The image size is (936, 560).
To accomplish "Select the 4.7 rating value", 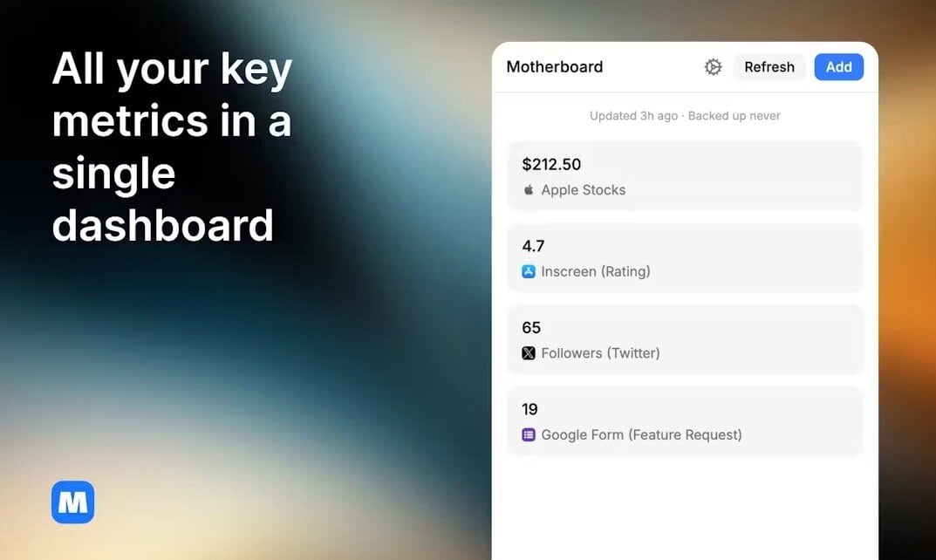I will [x=533, y=246].
